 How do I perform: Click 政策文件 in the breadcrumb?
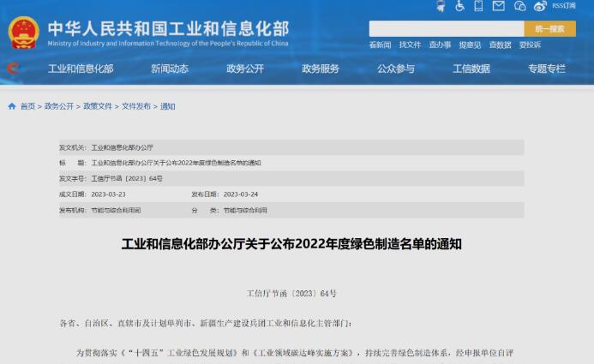click(98, 106)
